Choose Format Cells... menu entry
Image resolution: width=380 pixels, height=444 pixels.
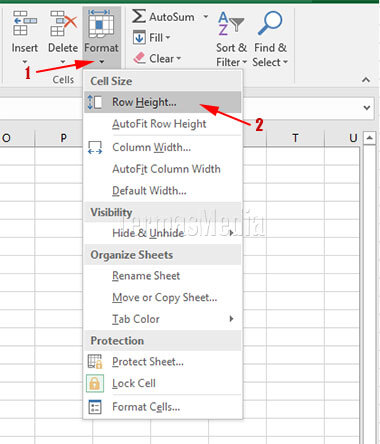pyautogui.click(x=163, y=407)
